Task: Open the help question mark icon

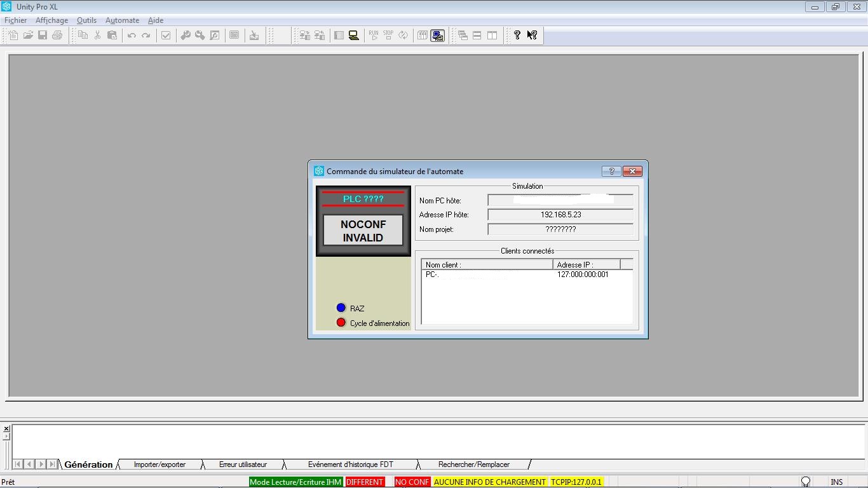Action: coord(517,36)
